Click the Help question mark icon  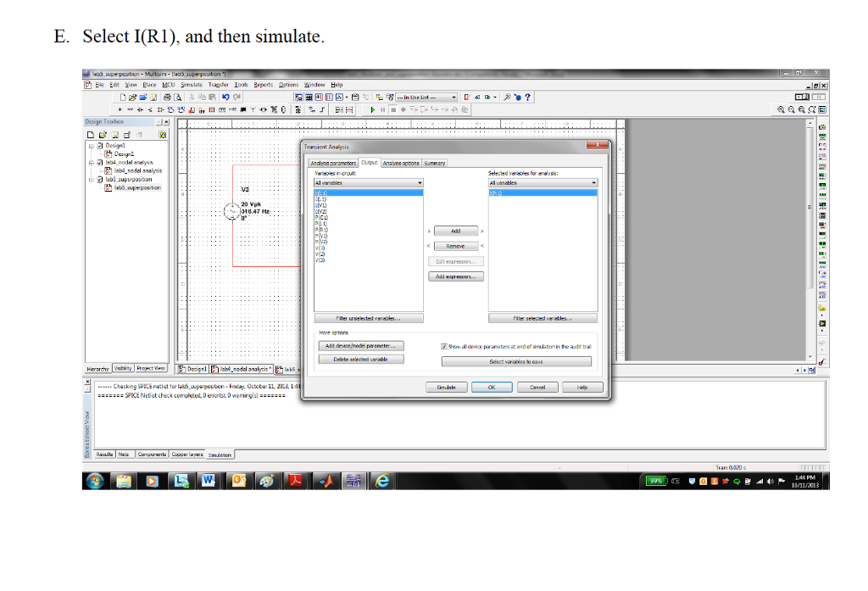point(529,97)
